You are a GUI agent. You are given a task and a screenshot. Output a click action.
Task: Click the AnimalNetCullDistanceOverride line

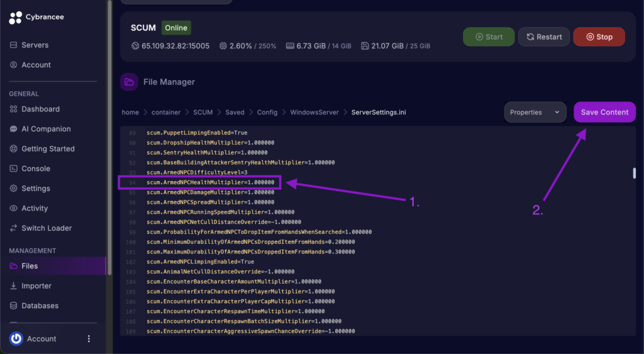pos(221,272)
